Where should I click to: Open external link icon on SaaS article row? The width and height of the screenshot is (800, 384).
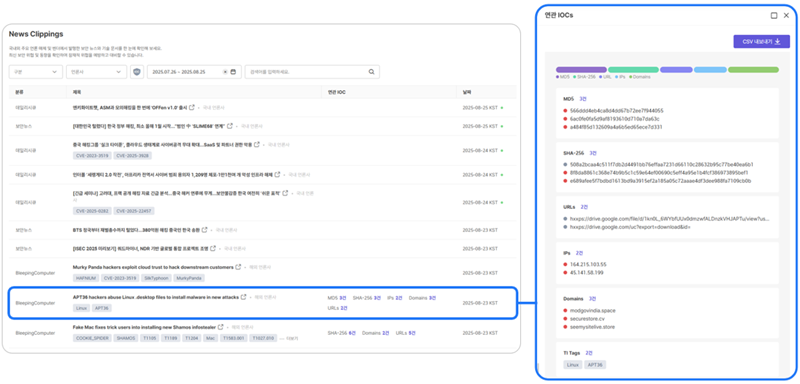[256, 144]
